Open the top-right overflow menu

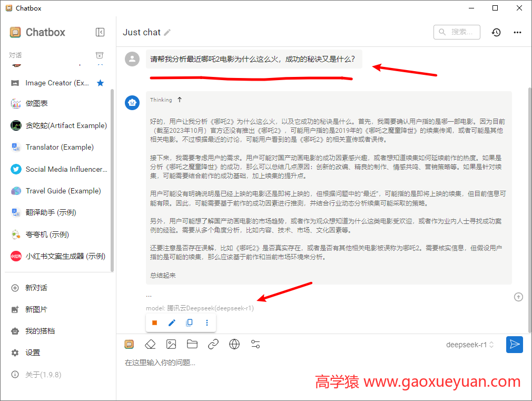[x=517, y=32]
